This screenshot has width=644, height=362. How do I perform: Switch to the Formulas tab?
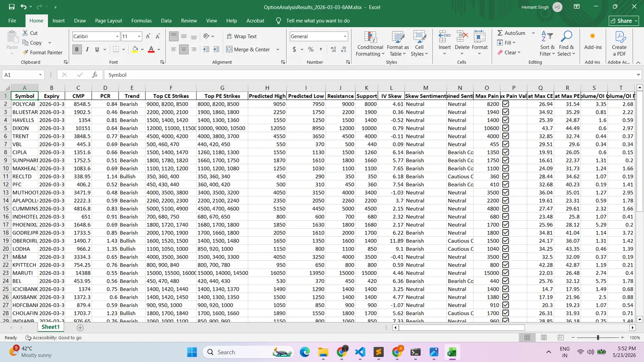(x=141, y=21)
